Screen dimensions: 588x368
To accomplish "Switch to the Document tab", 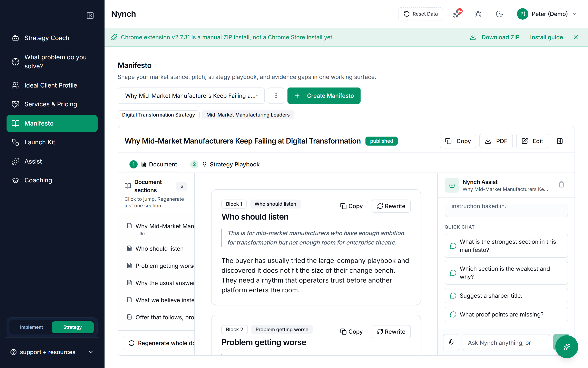I will point(153,165).
